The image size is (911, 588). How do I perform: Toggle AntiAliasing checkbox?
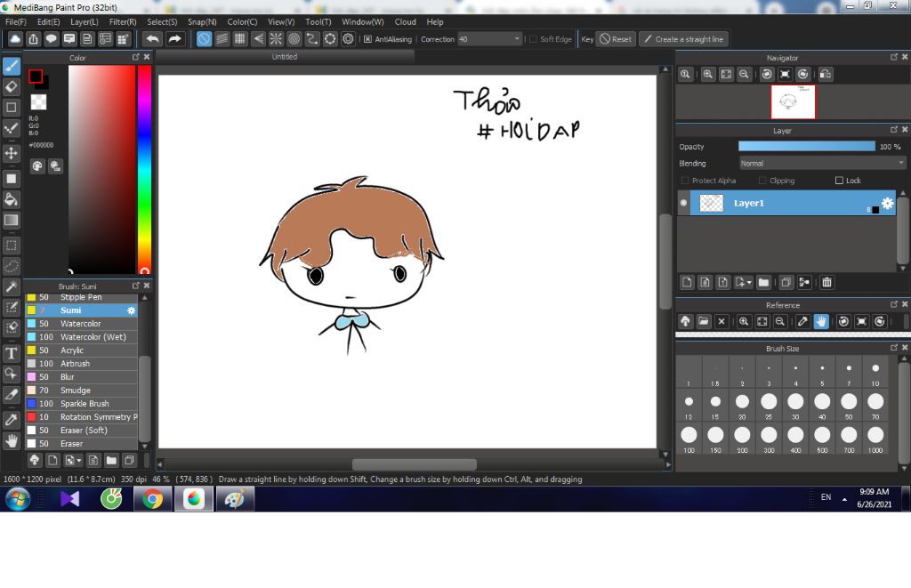coord(367,39)
